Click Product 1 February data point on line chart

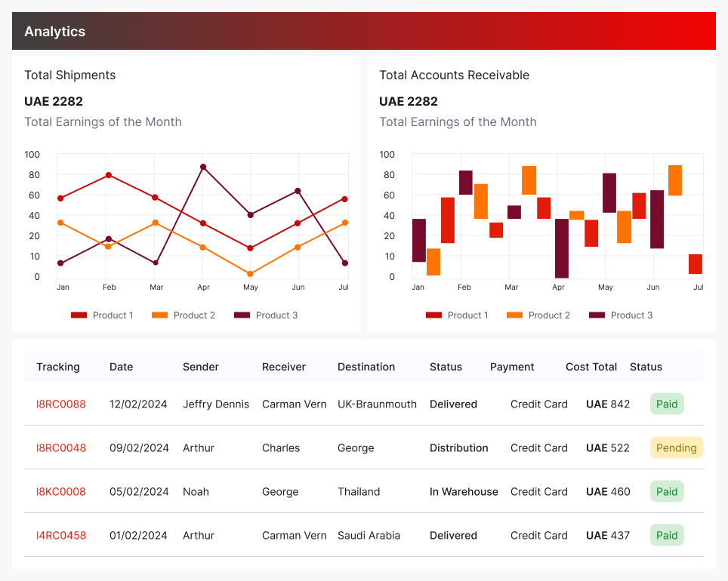coord(109,175)
